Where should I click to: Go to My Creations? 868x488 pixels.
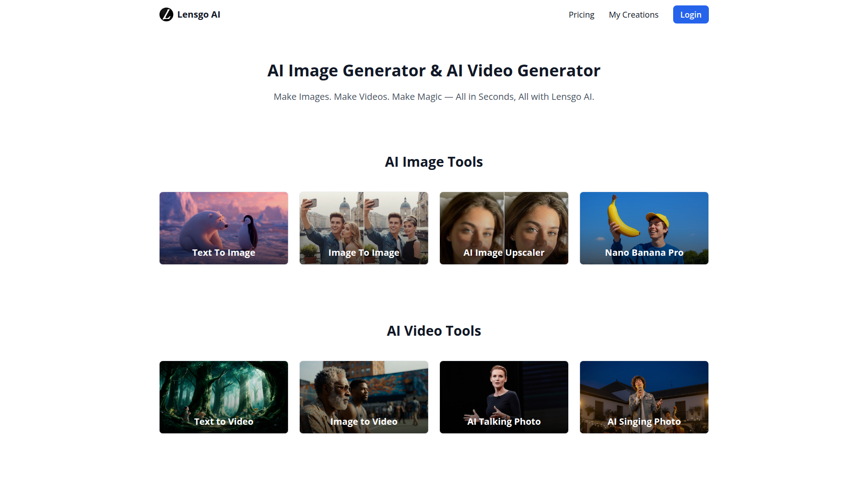pyautogui.click(x=633, y=14)
